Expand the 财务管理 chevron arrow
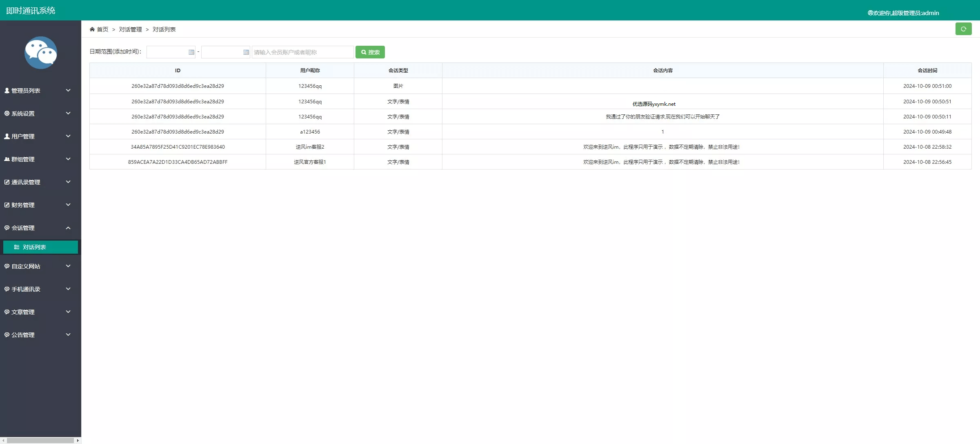 coord(68,205)
